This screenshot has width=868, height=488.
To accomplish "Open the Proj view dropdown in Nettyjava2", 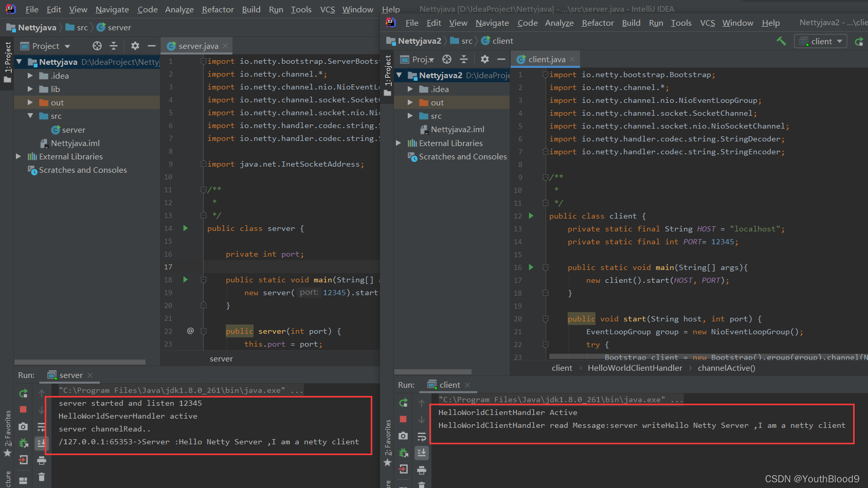I will 417,59.
